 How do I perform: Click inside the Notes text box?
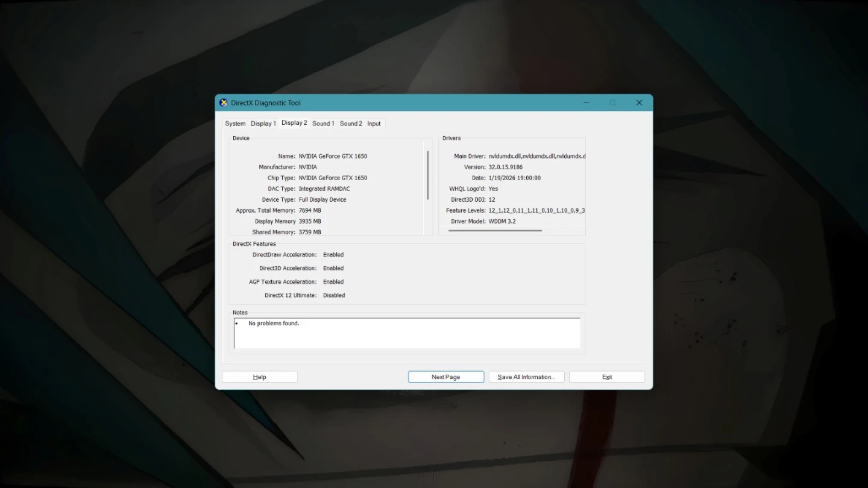[407, 333]
